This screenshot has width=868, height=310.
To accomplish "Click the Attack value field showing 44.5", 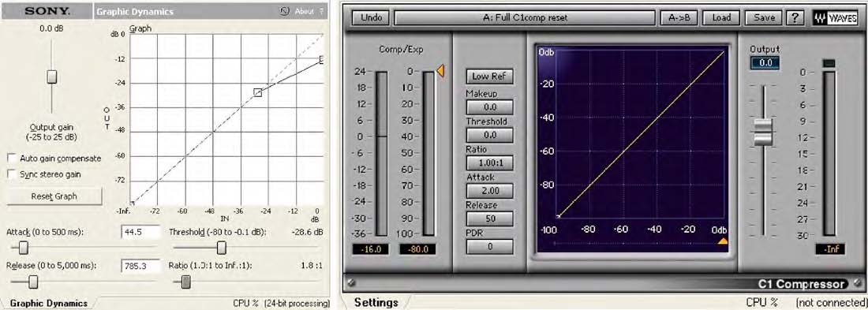I will coord(140,232).
